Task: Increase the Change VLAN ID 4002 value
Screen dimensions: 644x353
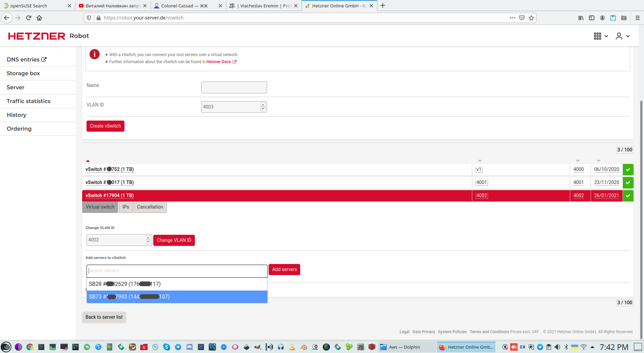Action: click(148, 237)
